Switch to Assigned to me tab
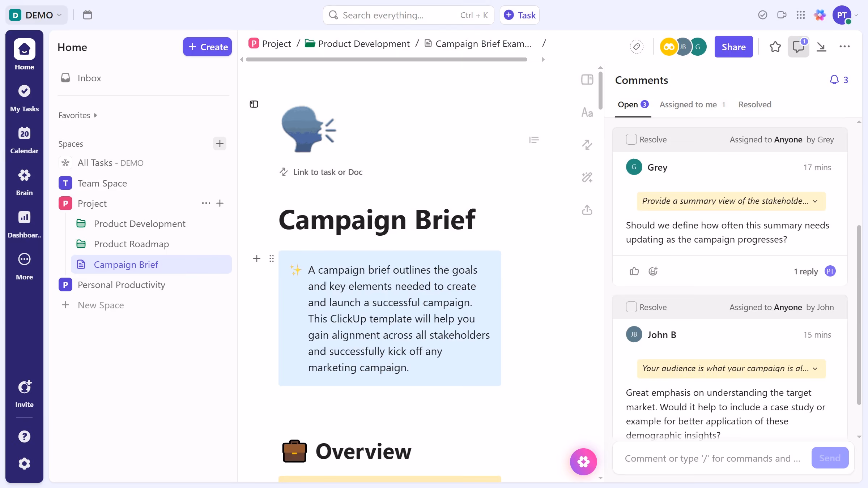Screen dimensions: 868x488 pyautogui.click(x=692, y=104)
